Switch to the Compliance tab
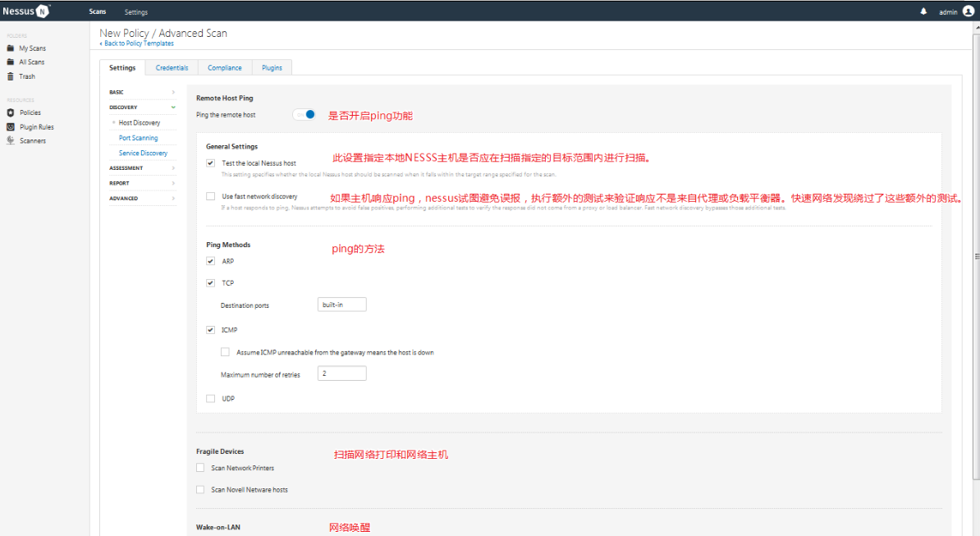980x536 pixels. coord(225,67)
